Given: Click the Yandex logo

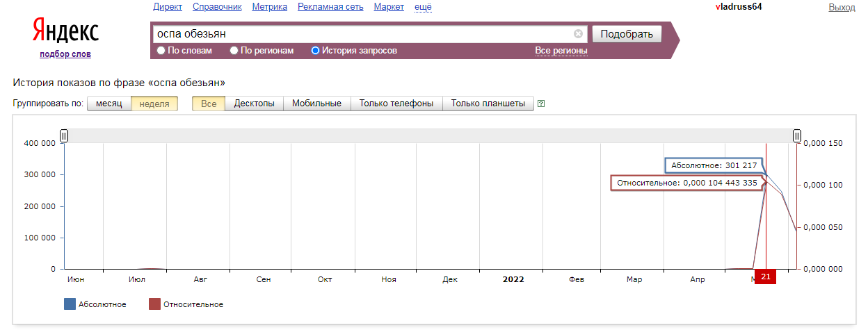Looking at the screenshot, I should coord(65,31).
